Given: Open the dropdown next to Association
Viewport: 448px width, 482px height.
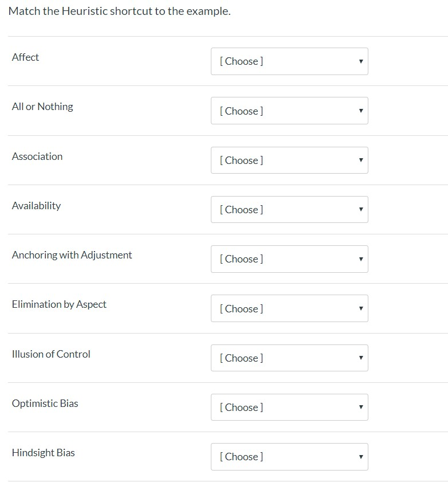Looking at the screenshot, I should pos(289,160).
